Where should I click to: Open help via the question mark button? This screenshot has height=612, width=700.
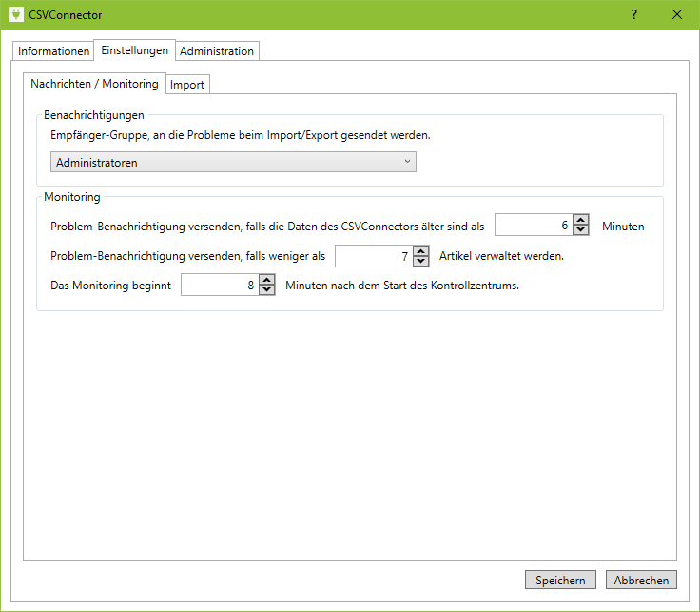[634, 15]
